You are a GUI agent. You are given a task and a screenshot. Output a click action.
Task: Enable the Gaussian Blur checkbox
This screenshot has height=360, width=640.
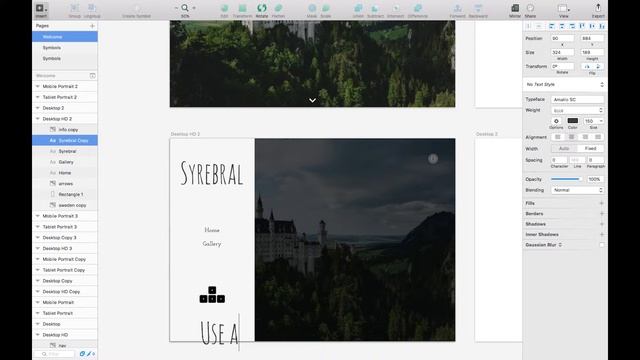[602, 245]
